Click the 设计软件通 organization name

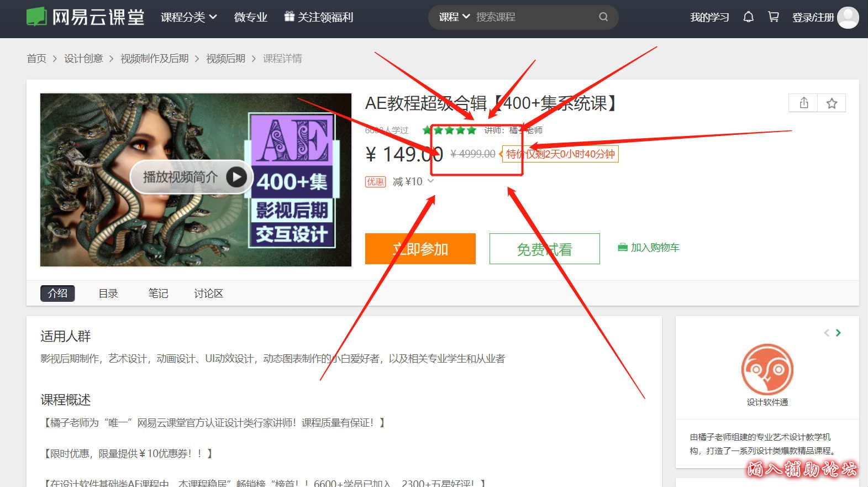(x=767, y=402)
